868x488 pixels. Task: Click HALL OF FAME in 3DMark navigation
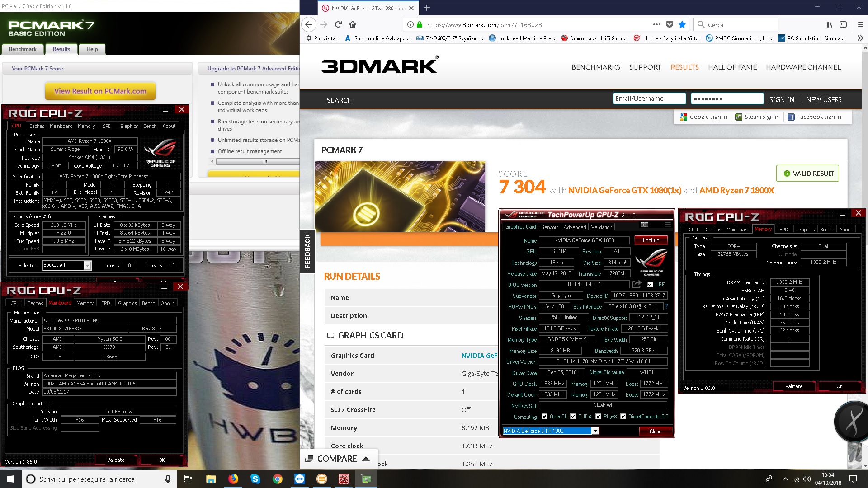pos(732,67)
